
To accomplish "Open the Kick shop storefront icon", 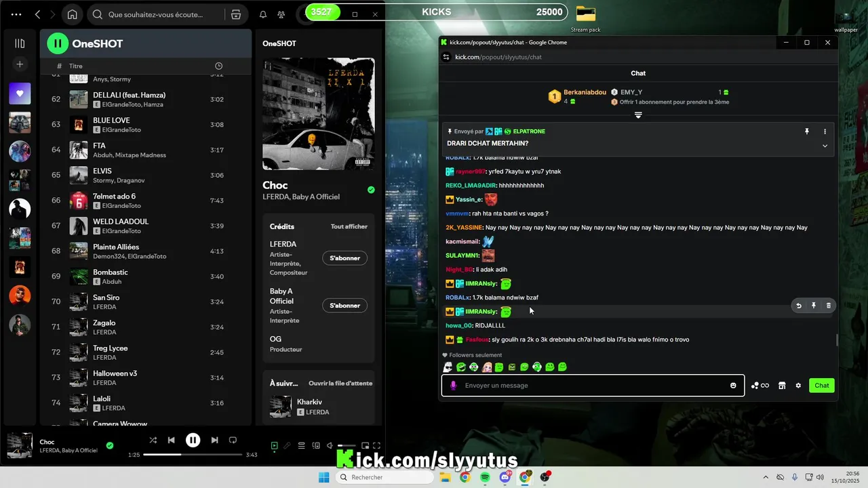I will [782, 386].
